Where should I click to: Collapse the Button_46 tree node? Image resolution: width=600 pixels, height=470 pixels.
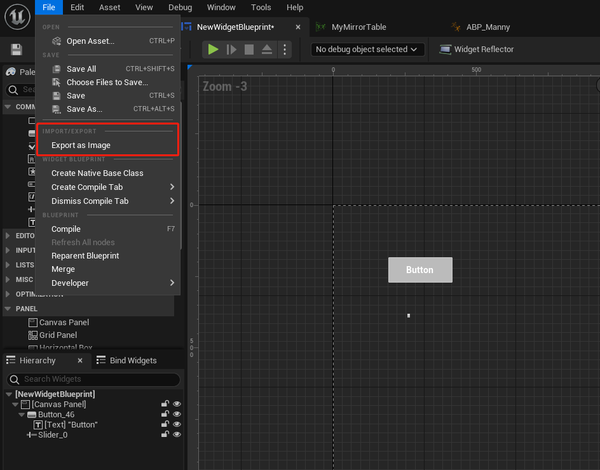coord(21,414)
